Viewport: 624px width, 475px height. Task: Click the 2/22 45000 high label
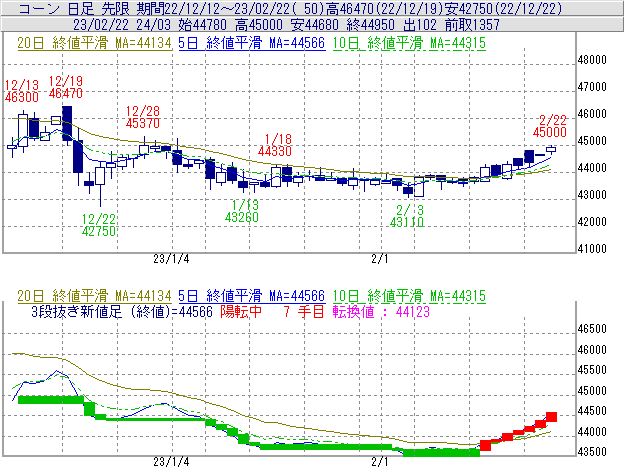click(550, 126)
